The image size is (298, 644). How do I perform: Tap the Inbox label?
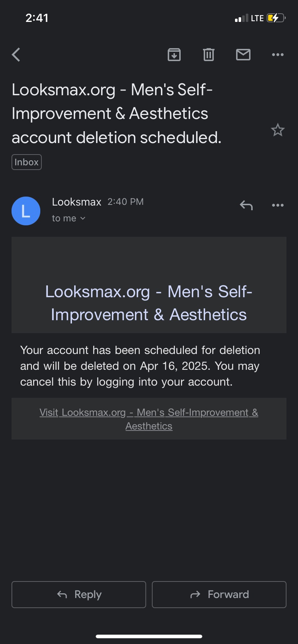coord(27,162)
